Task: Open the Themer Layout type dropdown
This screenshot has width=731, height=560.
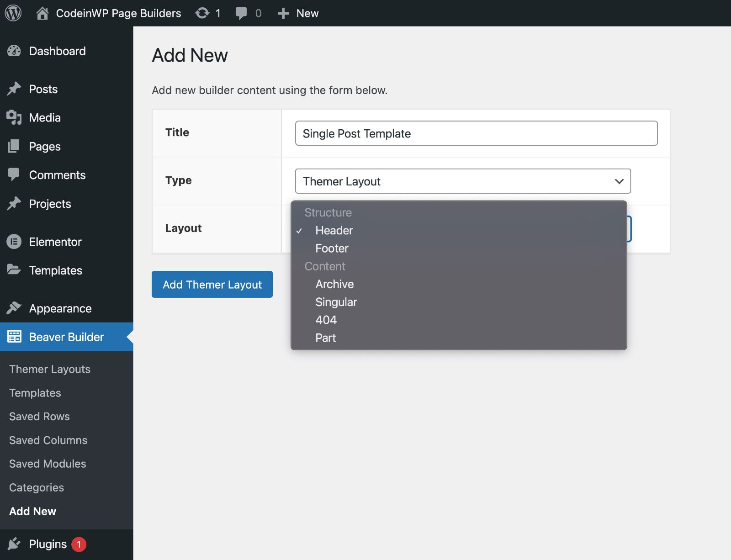Action: point(463,181)
